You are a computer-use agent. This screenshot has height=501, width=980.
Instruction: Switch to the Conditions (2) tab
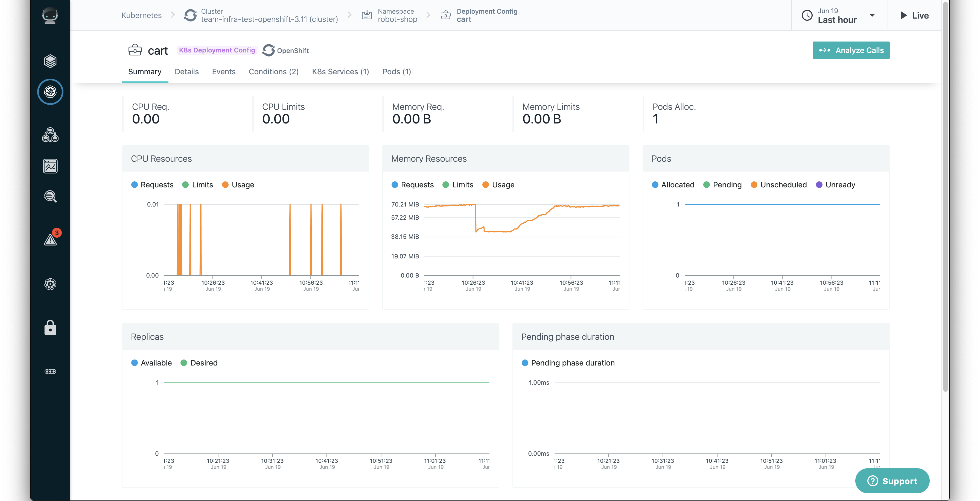273,72
